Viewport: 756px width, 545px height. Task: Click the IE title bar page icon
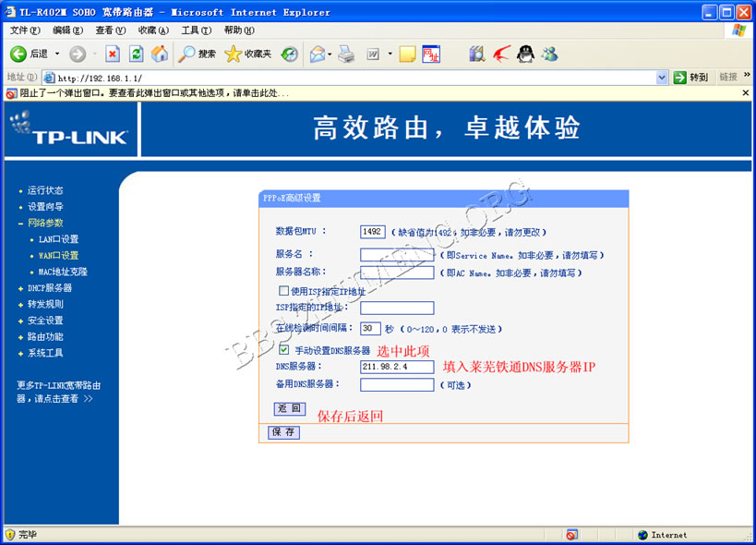click(x=10, y=12)
